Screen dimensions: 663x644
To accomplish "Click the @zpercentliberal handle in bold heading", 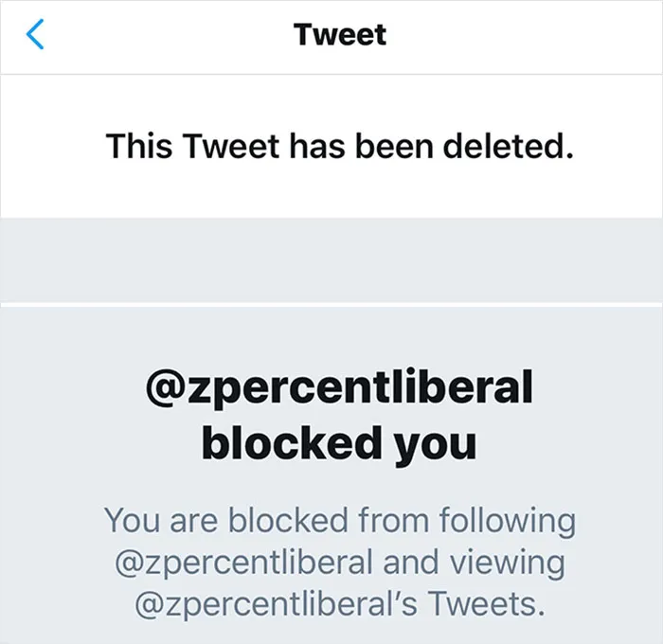I will tap(339, 388).
